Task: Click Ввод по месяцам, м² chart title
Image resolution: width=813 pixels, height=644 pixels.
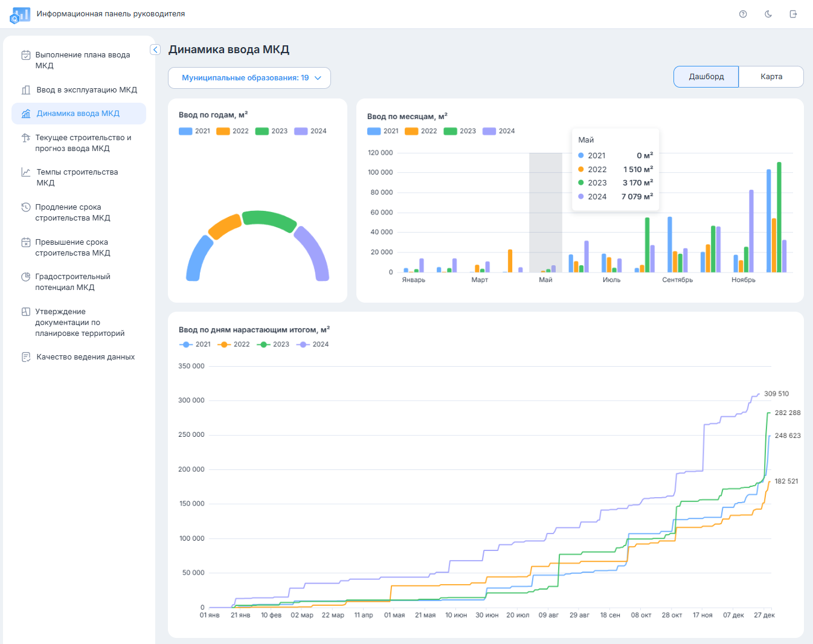Action: point(407,116)
